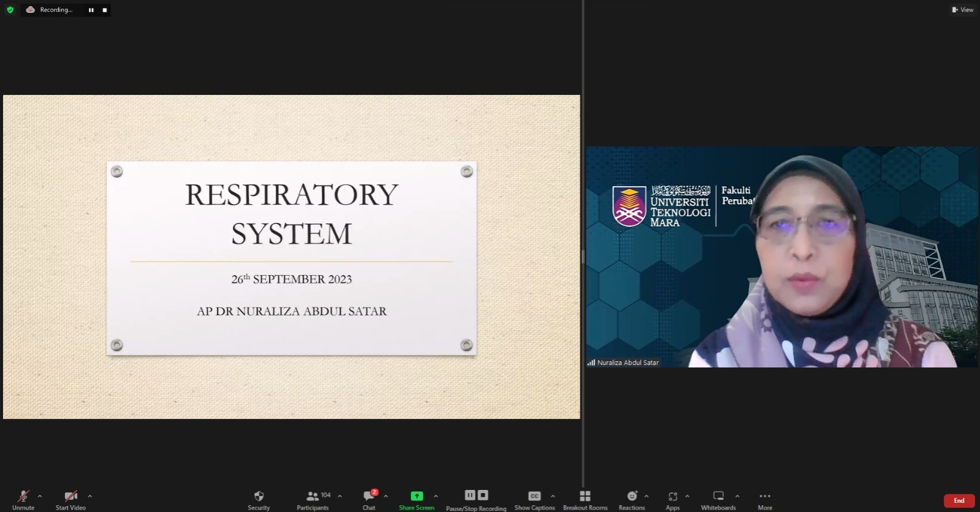Image resolution: width=980 pixels, height=512 pixels.
Task: Open the Reactions menu
Action: pos(632,497)
